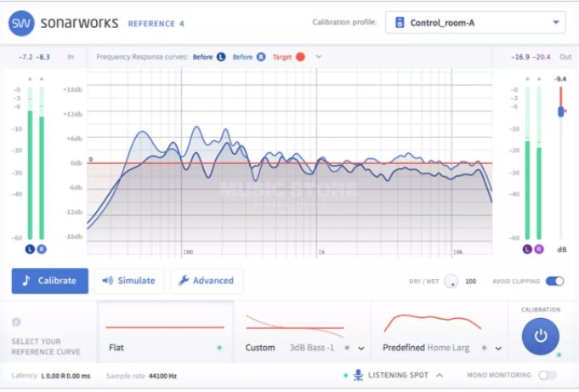Click the REFERENCE 4 label
Screen dimensions: 579x392
click(x=156, y=24)
